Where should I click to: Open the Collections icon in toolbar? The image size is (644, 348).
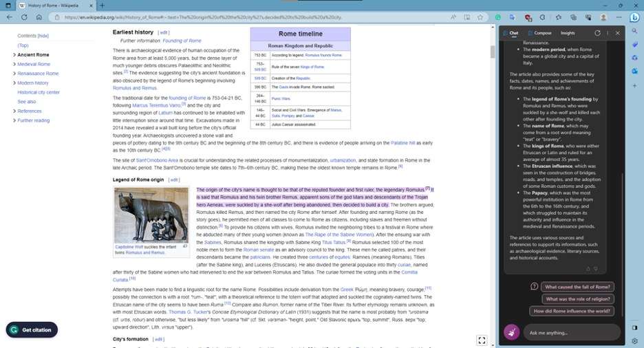click(573, 17)
